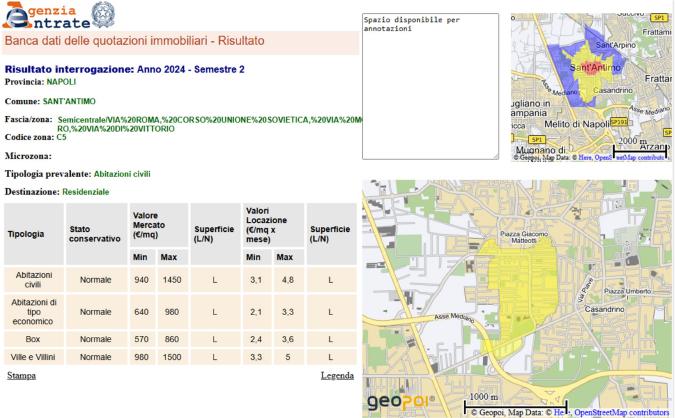Select the Ville e Villini table row
The height and width of the screenshot is (418, 675).
point(180,356)
